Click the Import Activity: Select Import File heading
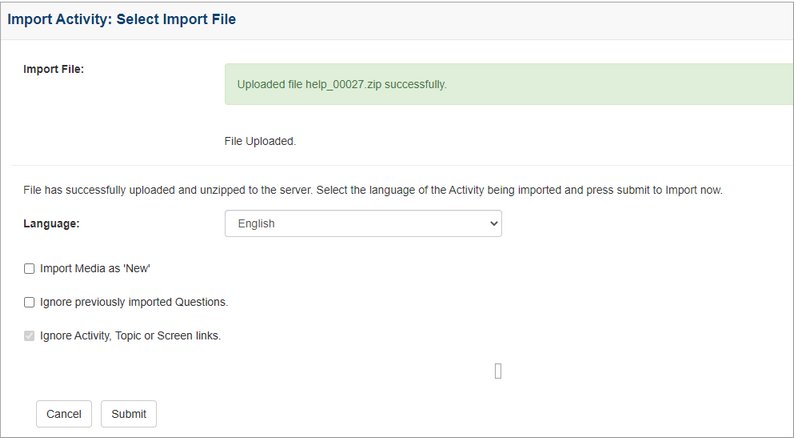 (x=122, y=19)
